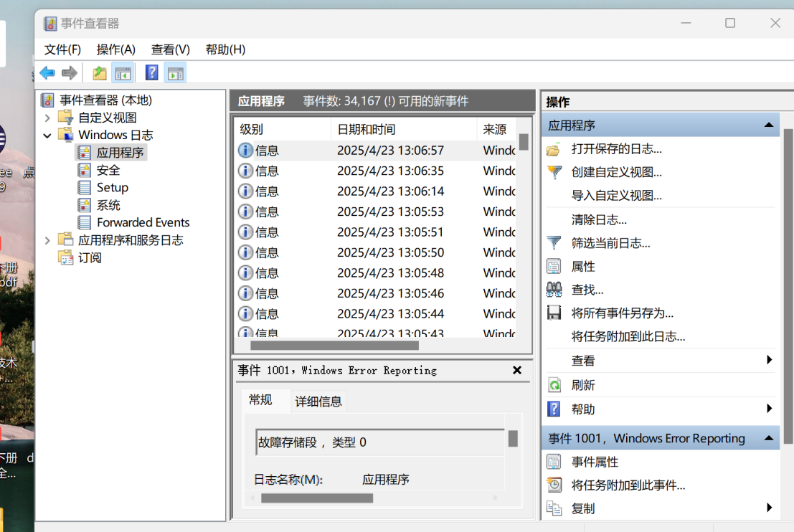Select the event logged at 13:05:46
This screenshot has width=794, height=532.
(x=376, y=293)
